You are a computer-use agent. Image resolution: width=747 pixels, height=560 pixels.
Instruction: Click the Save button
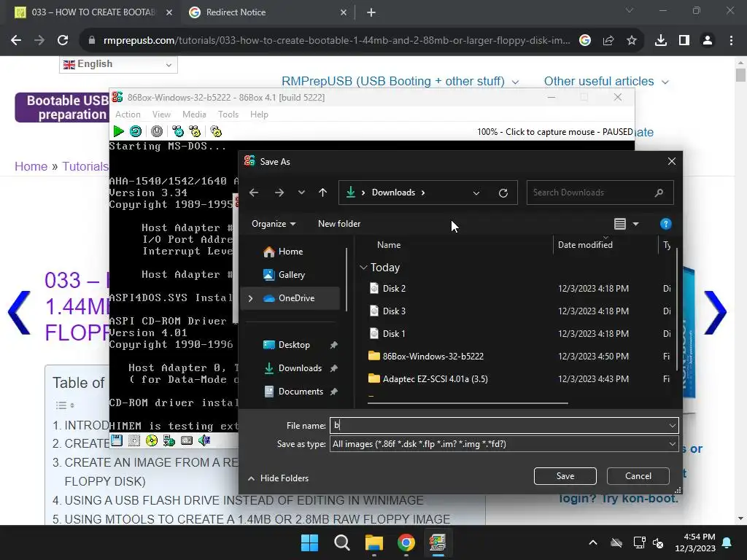pyautogui.click(x=565, y=475)
